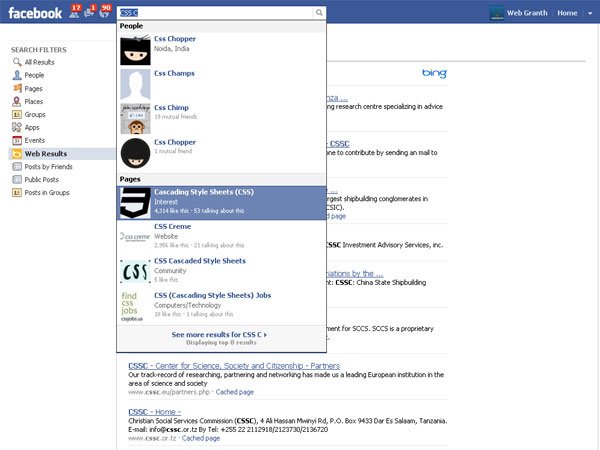Screen dimensions: 600x450
Task: Click the People filter icon
Action: [x=17, y=75]
